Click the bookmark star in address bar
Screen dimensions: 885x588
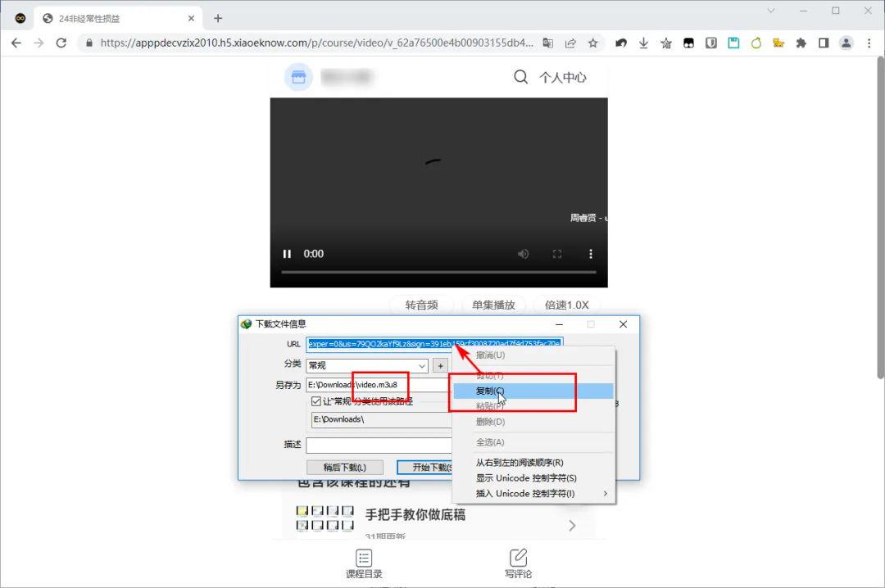point(593,43)
